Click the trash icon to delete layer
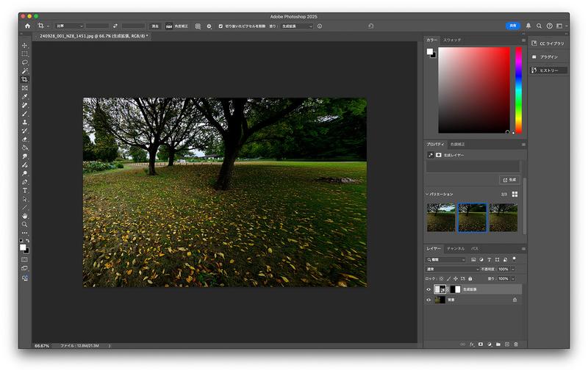Image resolution: width=588 pixels, height=373 pixels. coord(516,344)
